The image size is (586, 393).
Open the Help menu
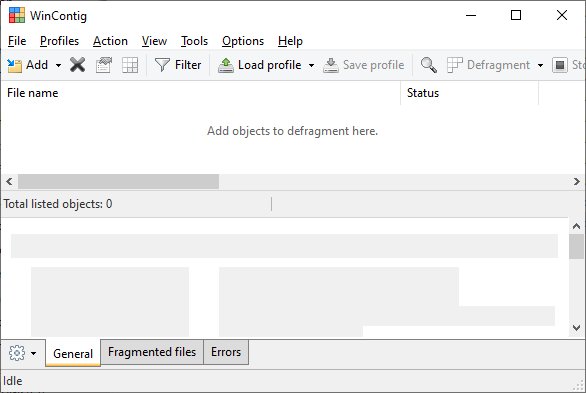(290, 41)
